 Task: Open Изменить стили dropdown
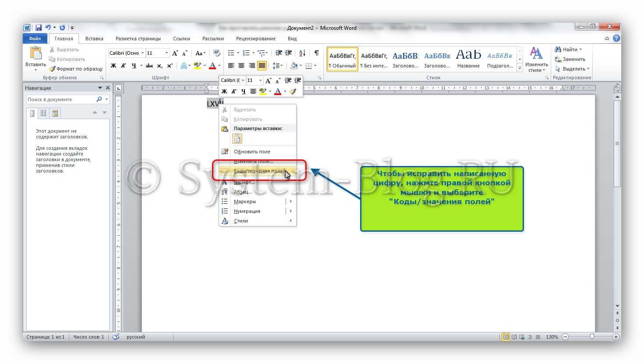click(x=537, y=59)
